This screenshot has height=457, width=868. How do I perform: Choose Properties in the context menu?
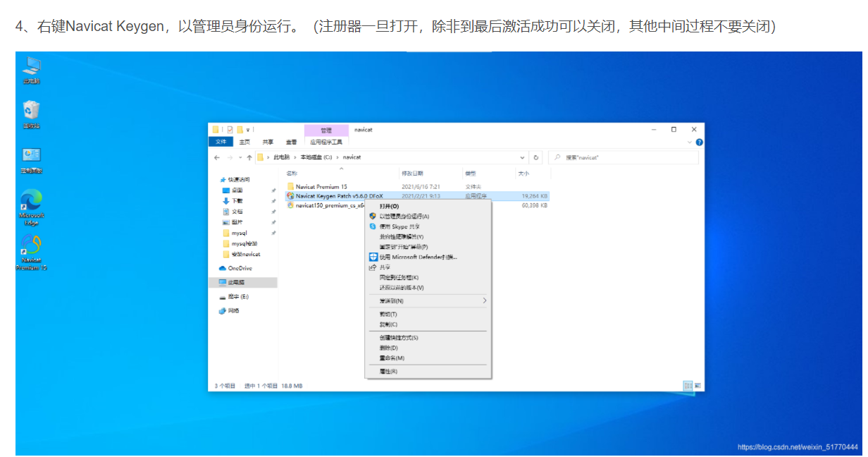click(x=388, y=371)
